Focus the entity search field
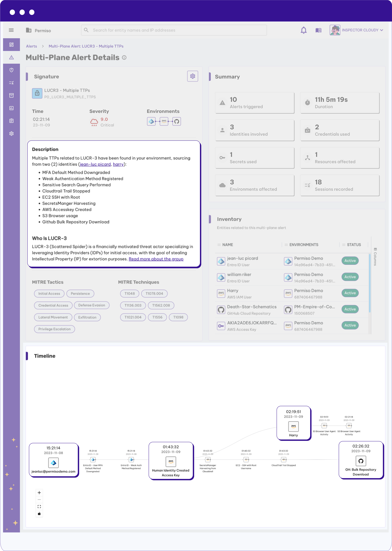Image resolution: width=392 pixels, height=551 pixels. click(x=174, y=30)
